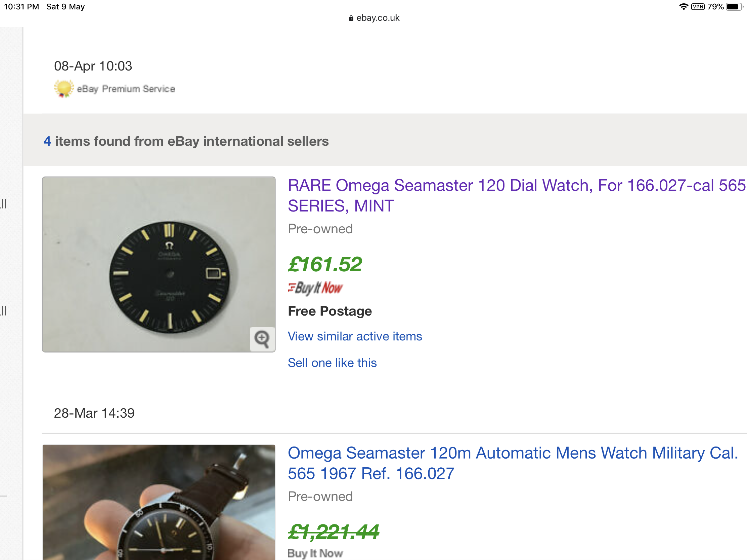Open the RARE Omega Seamaster 120 Dial listing
747x560 pixels.
tap(516, 195)
